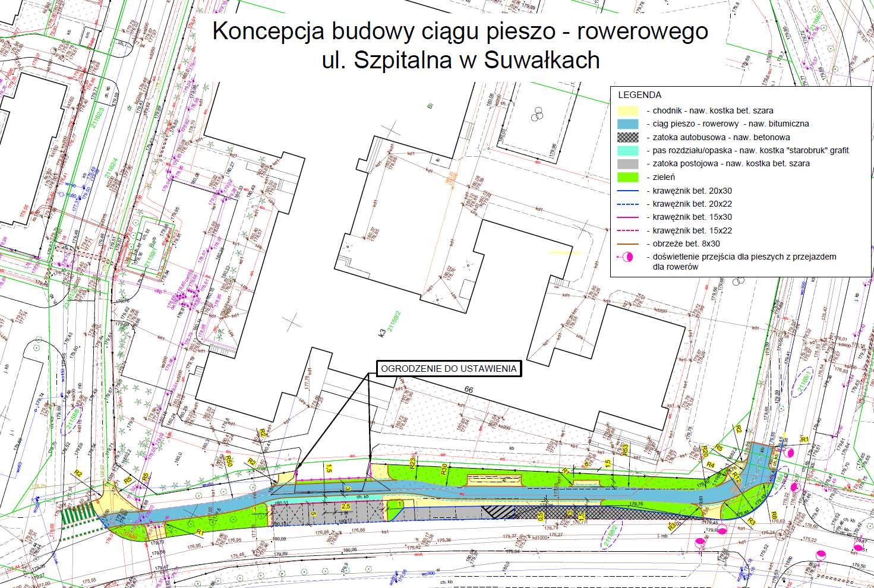
Task: Click the yellow chodnik swatch in legend
Action: pos(627,110)
